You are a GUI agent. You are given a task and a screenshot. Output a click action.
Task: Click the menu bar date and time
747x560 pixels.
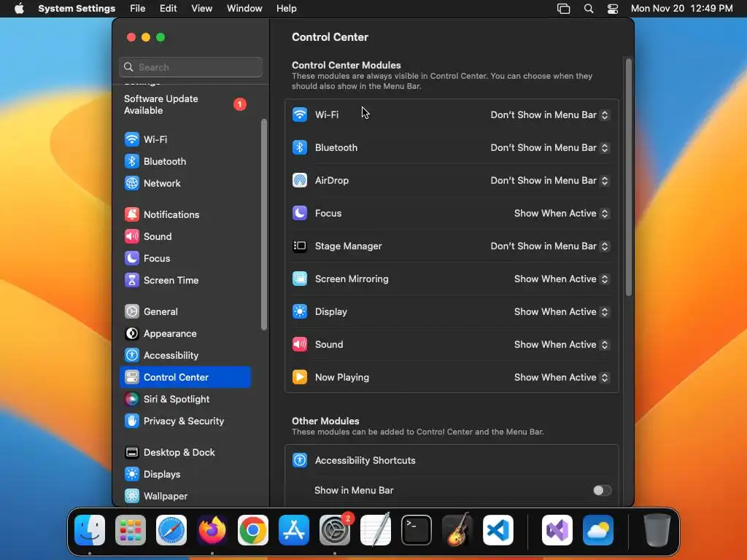[x=682, y=9]
